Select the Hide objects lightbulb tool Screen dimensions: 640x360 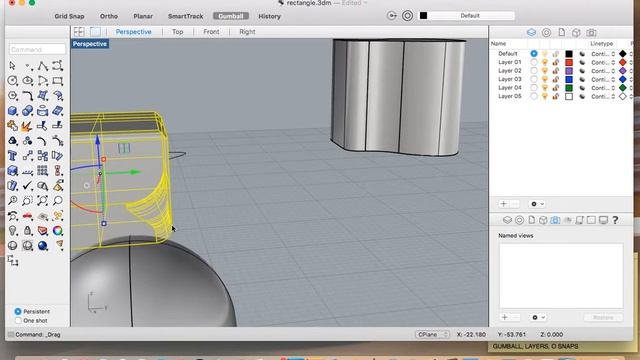pos(13,231)
